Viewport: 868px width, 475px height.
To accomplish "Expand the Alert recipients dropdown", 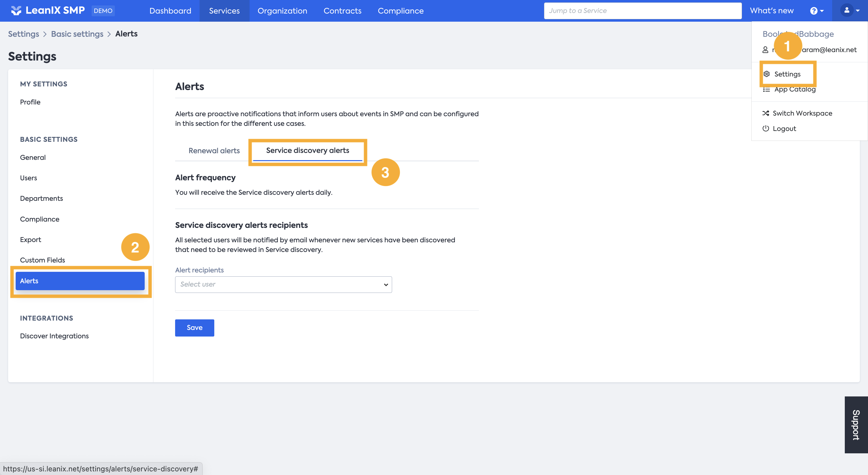I will tap(283, 284).
